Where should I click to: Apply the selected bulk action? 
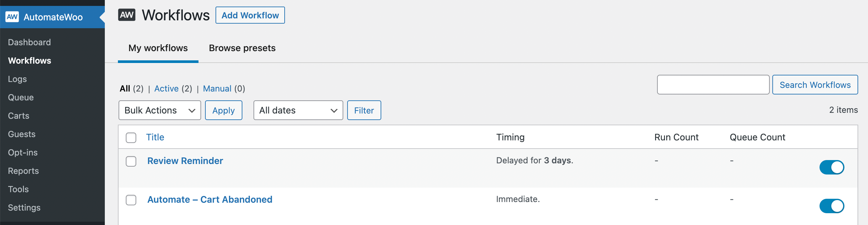point(223,110)
